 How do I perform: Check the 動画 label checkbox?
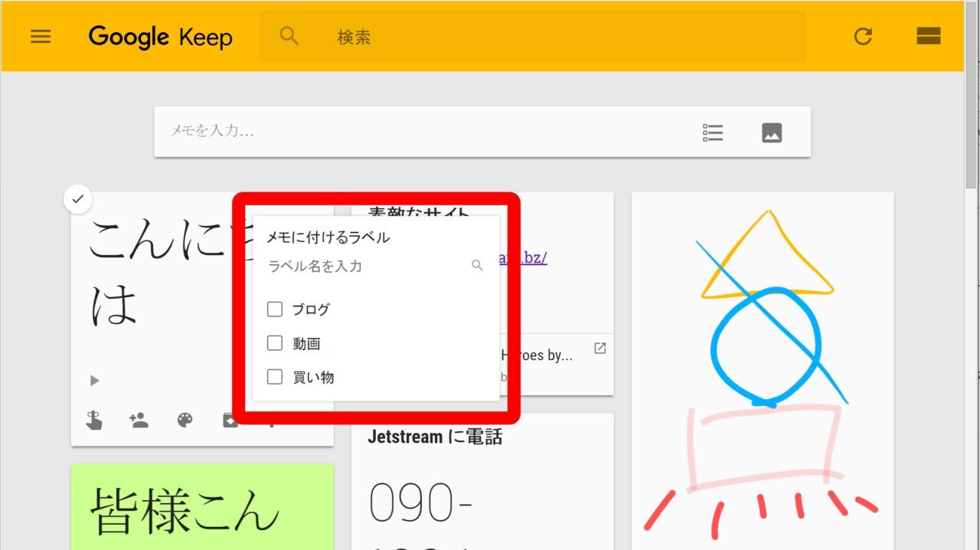click(275, 343)
